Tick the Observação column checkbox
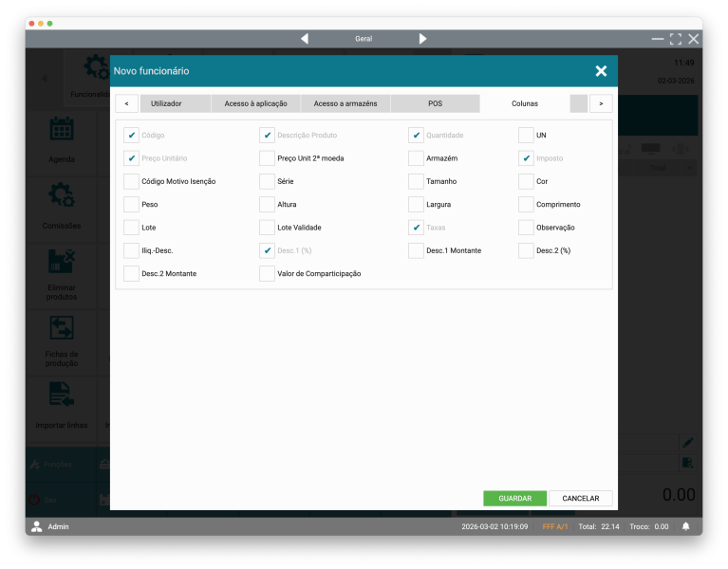This screenshot has height=569, width=728. (x=526, y=228)
